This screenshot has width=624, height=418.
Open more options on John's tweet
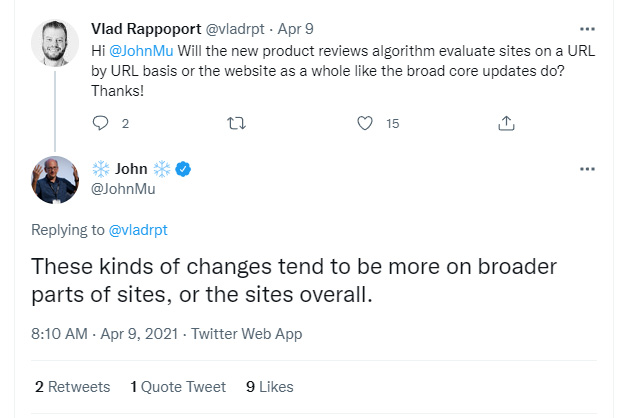pyautogui.click(x=587, y=169)
